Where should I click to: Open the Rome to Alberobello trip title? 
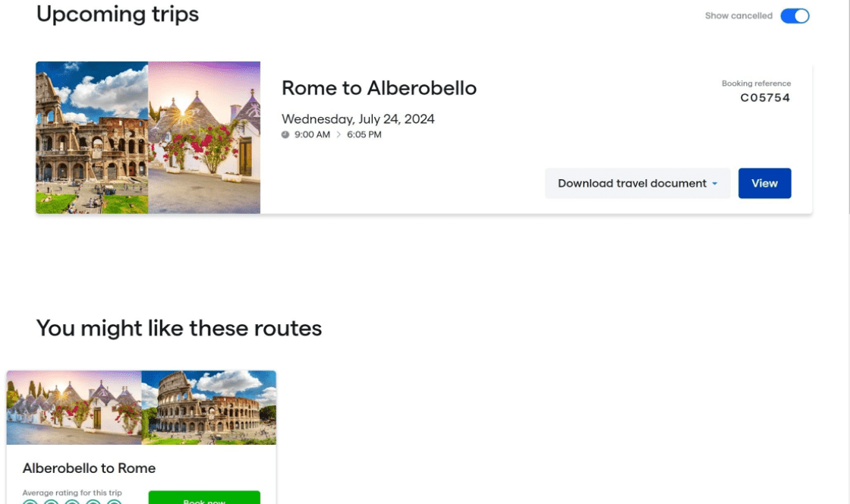coord(379,88)
